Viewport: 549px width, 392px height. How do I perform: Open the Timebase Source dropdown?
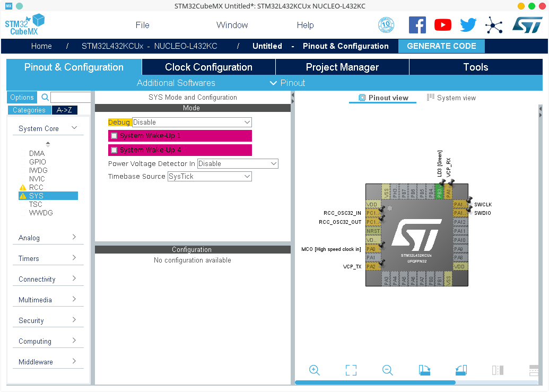(210, 177)
